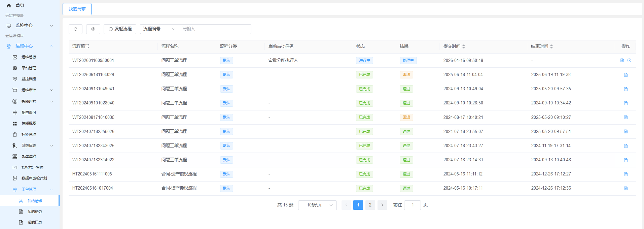Viewport: 644px width, 229px height.
Task: Click page 1 pagination button
Action: coord(358,205)
